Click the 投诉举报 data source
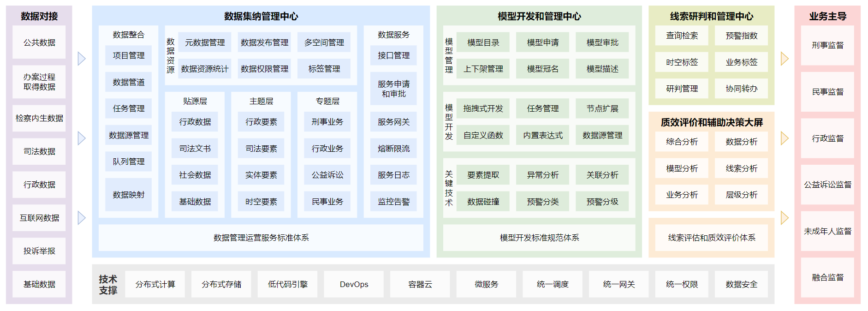Viewport: 868px width, 311px height. 39,251
